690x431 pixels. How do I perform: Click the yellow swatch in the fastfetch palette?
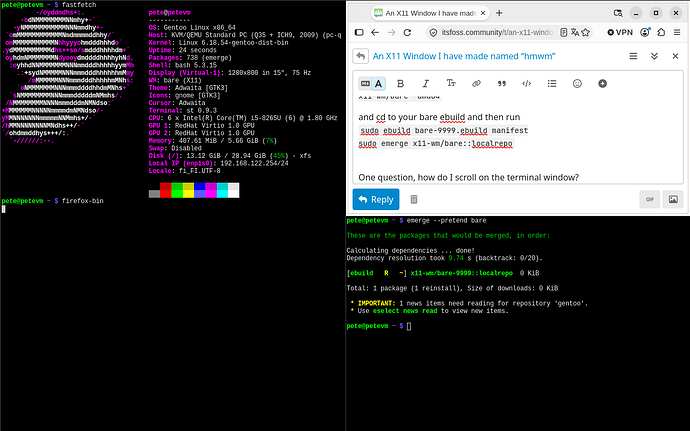click(188, 190)
